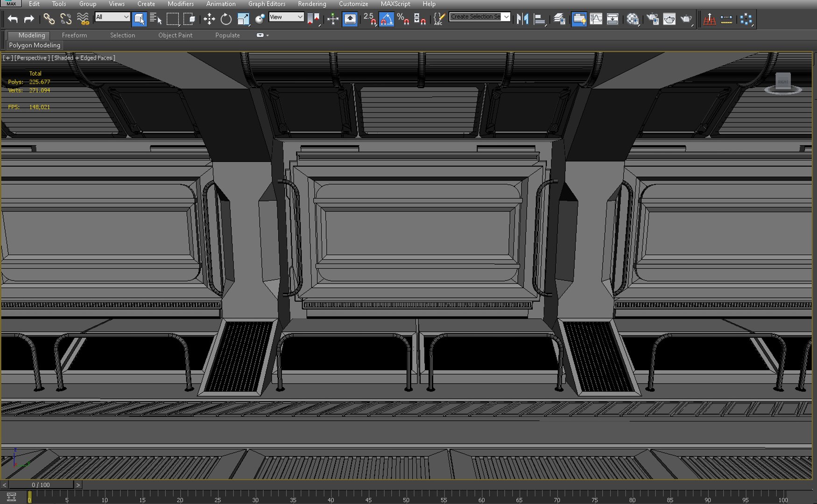The image size is (817, 504).
Task: Toggle Angle Snap on the toolbar
Action: 386,19
